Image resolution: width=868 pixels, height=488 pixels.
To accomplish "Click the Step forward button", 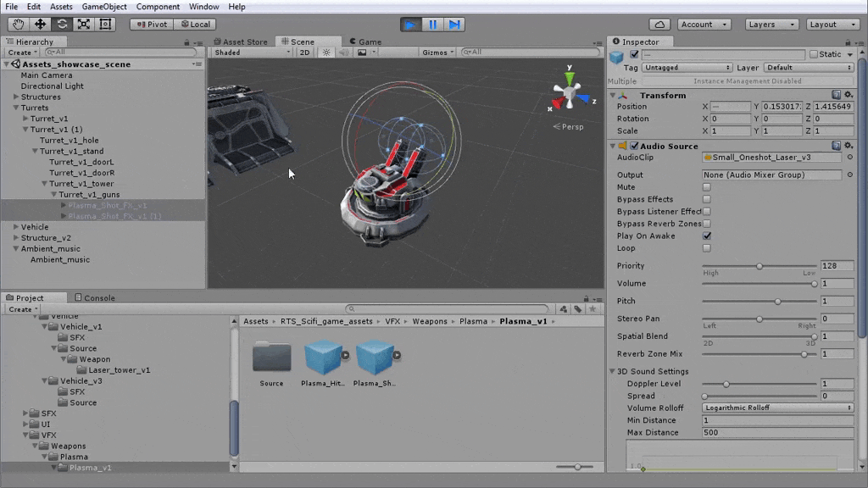I will tap(454, 25).
